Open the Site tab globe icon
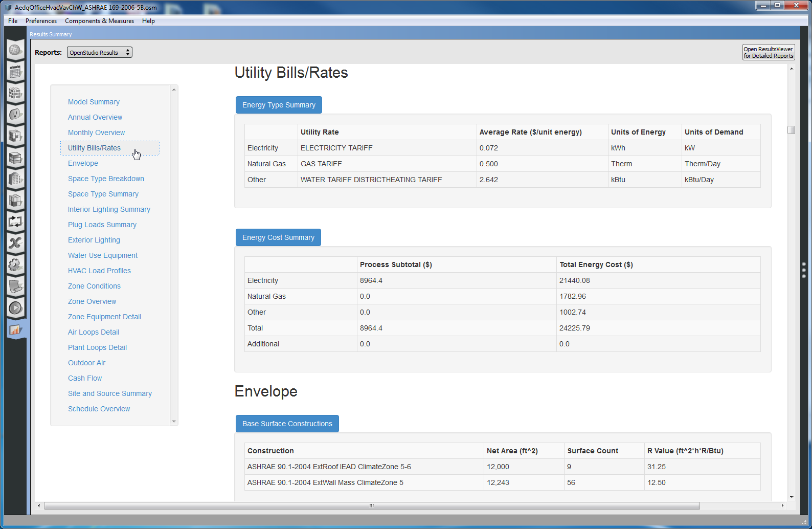 point(15,50)
